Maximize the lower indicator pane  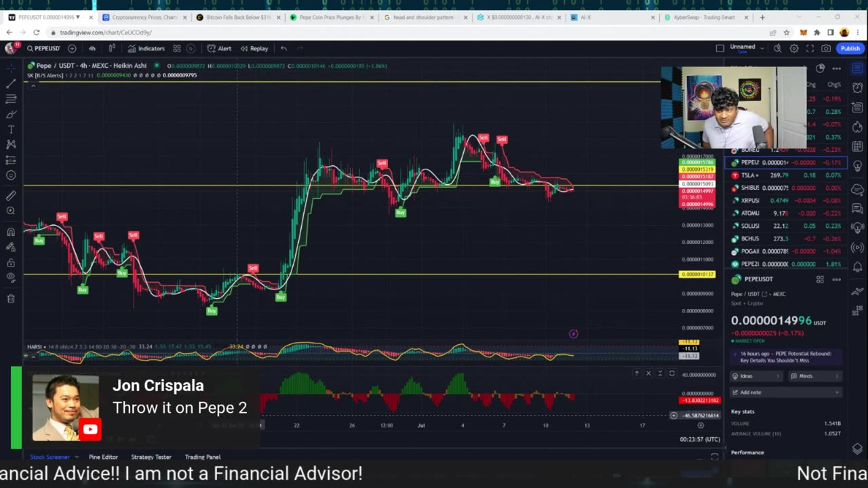(672, 373)
